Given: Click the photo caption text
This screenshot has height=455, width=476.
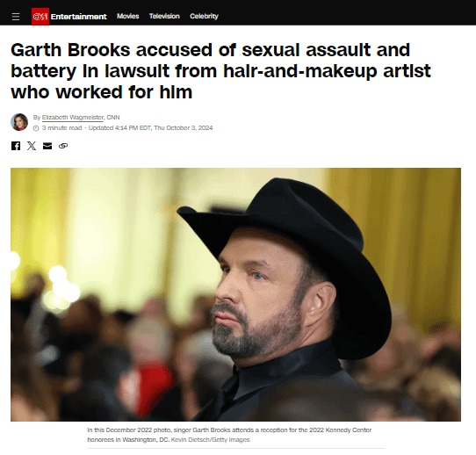Looking at the screenshot, I should tap(229, 435).
